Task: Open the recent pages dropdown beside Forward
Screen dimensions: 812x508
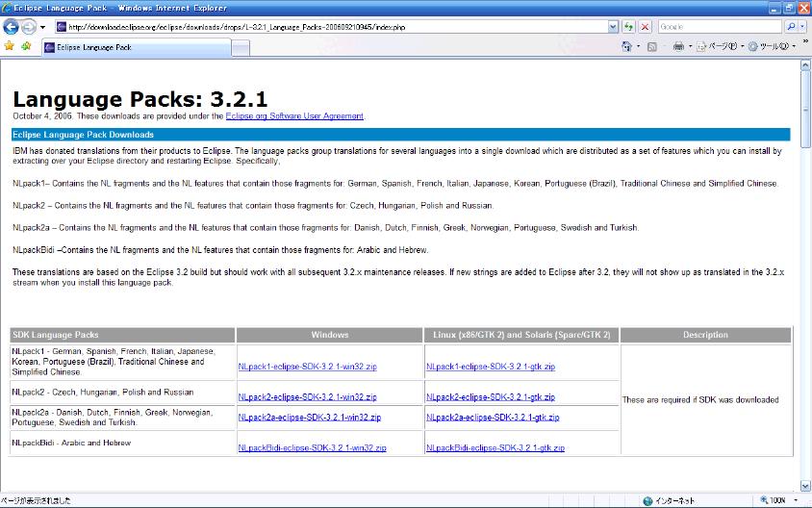Action: click(43, 27)
